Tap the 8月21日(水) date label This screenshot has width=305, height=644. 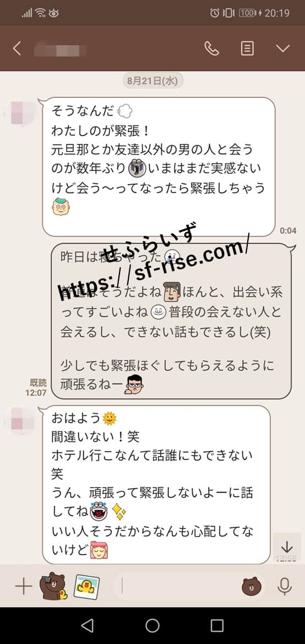pyautogui.click(x=153, y=80)
